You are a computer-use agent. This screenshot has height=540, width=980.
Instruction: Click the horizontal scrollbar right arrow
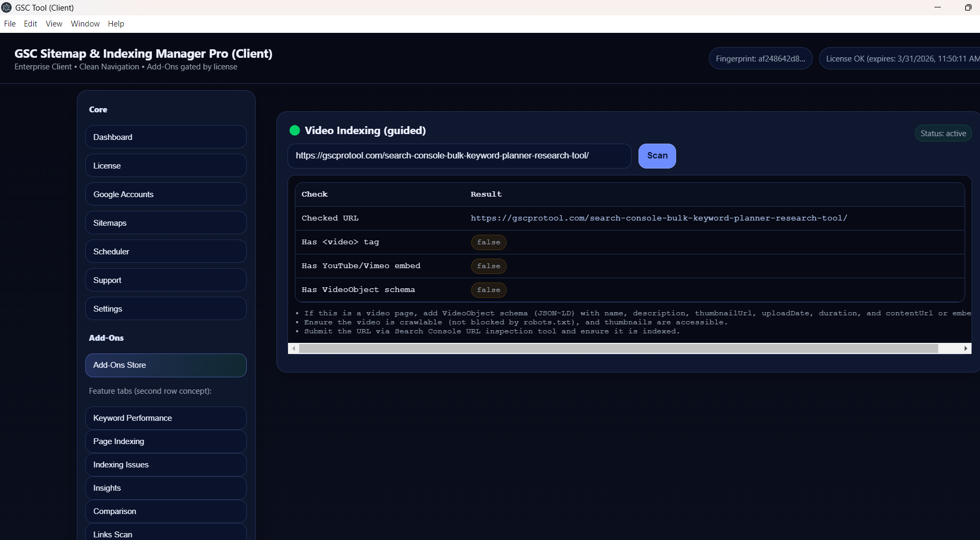pyautogui.click(x=966, y=348)
